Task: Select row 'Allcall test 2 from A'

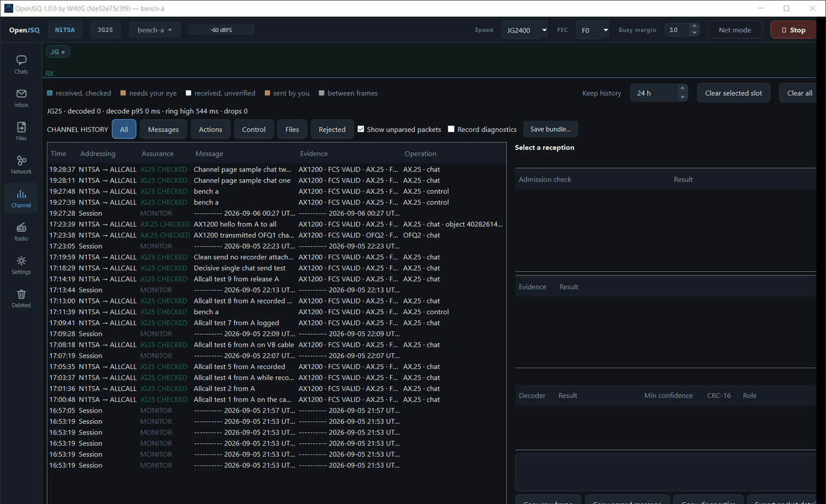Action: pyautogui.click(x=277, y=388)
